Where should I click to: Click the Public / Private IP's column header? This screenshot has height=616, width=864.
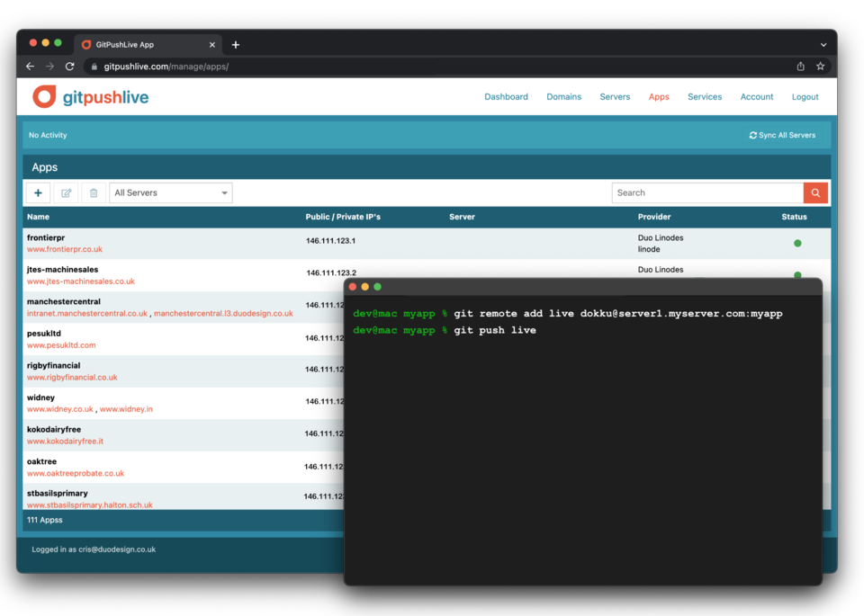(x=343, y=217)
